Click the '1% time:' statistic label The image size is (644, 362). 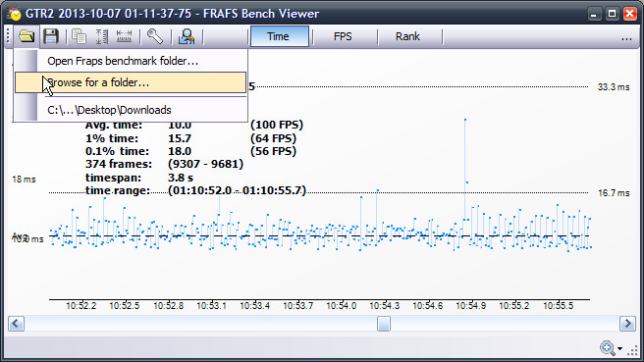click(112, 138)
